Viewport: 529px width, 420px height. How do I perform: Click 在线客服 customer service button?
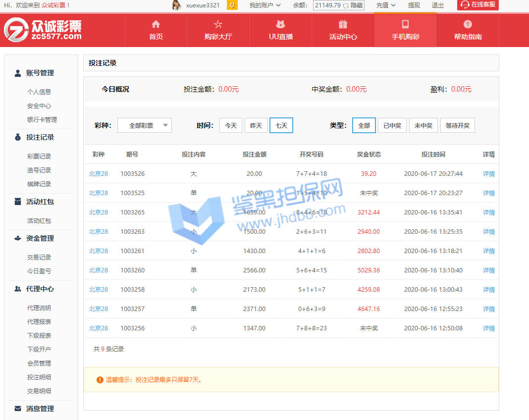pyautogui.click(x=478, y=5)
